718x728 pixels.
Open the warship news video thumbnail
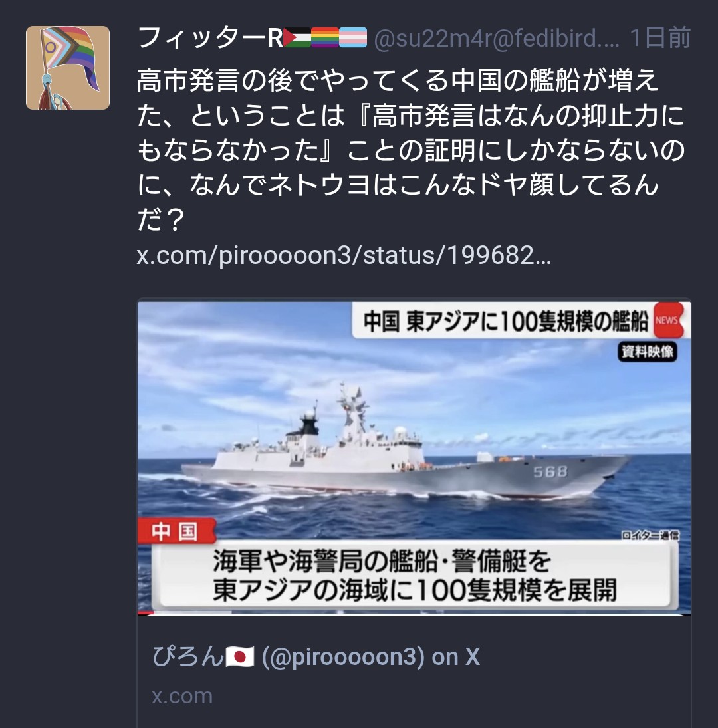coord(414,458)
